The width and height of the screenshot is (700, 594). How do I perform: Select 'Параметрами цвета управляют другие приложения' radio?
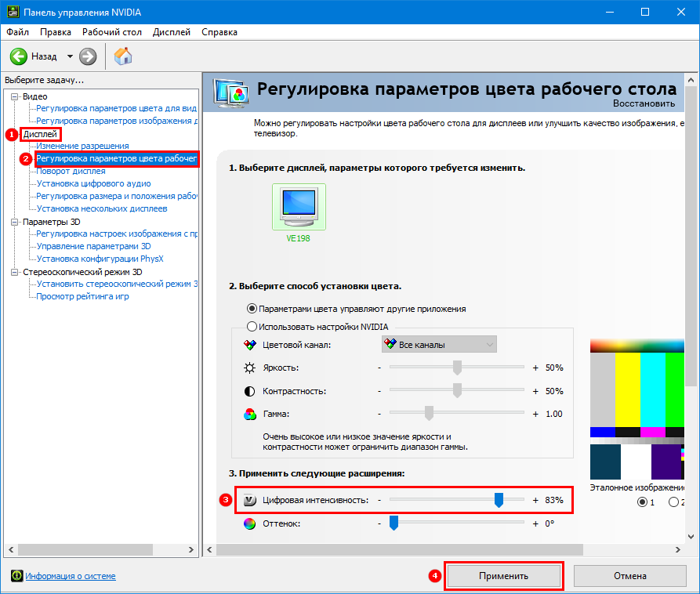tap(252, 309)
